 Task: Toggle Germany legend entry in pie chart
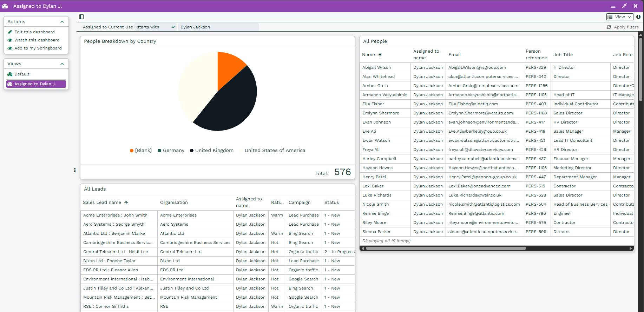pyautogui.click(x=171, y=150)
